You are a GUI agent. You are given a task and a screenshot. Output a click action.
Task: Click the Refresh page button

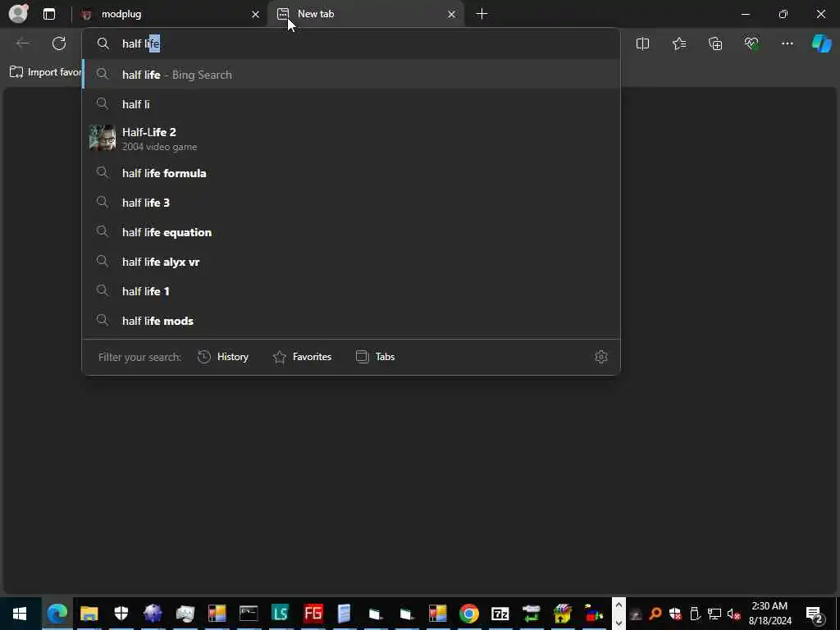[59, 43]
